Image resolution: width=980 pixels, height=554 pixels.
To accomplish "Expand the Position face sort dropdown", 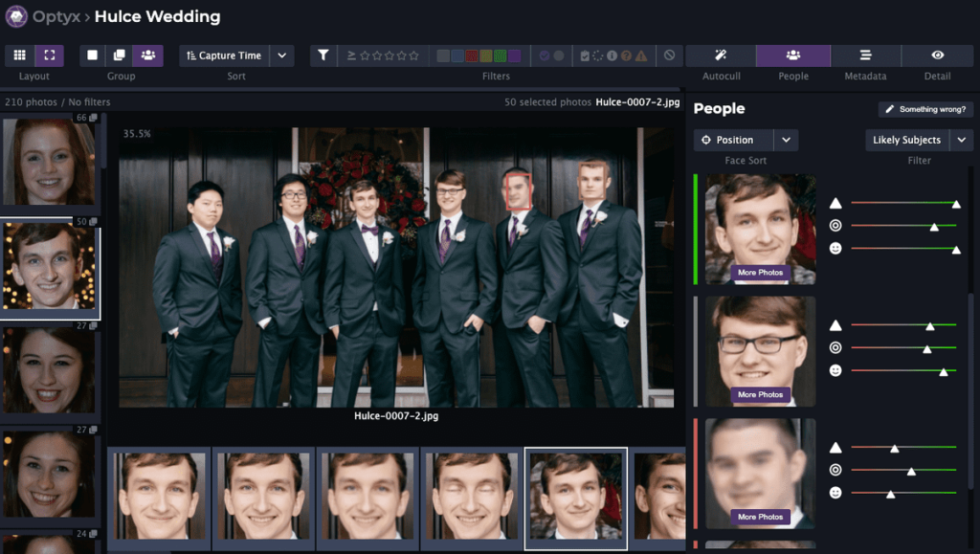I will point(786,140).
